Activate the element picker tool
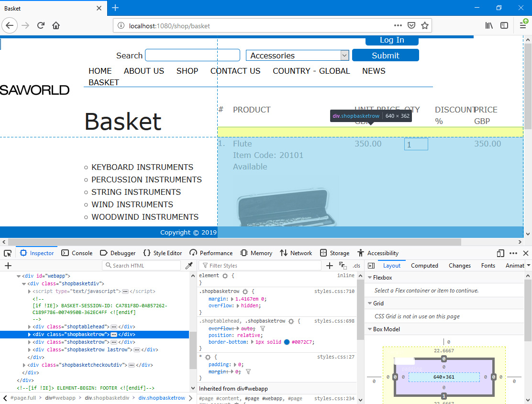 8,253
